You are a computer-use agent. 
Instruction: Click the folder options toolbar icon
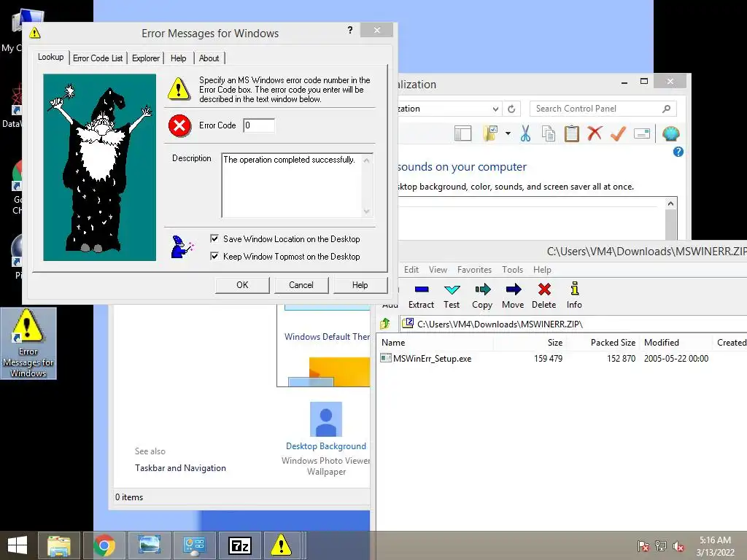[x=490, y=134]
